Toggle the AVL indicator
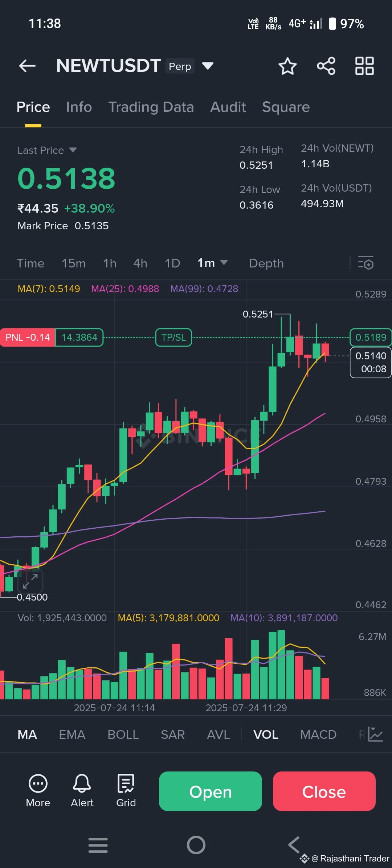The width and height of the screenshot is (392, 868). [x=218, y=734]
